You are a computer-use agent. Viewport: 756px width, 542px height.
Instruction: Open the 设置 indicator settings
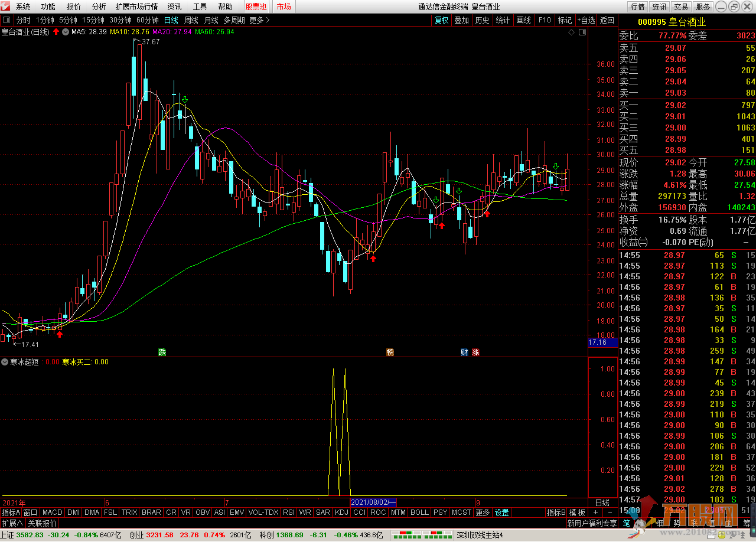(502, 512)
